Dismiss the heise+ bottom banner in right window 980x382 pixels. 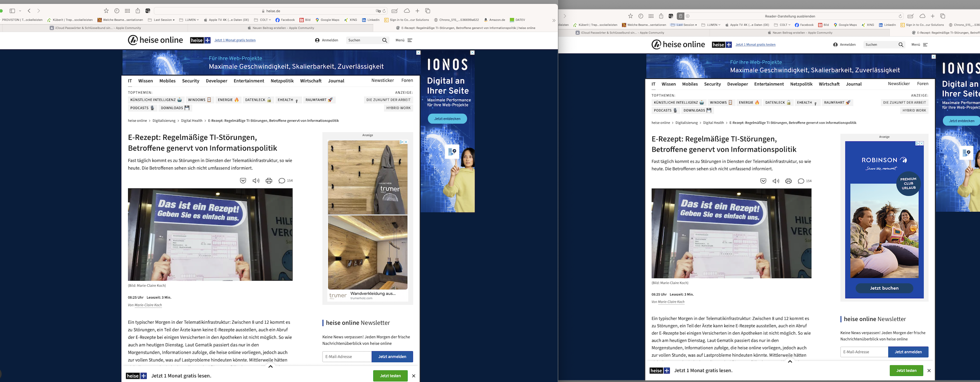click(x=929, y=370)
